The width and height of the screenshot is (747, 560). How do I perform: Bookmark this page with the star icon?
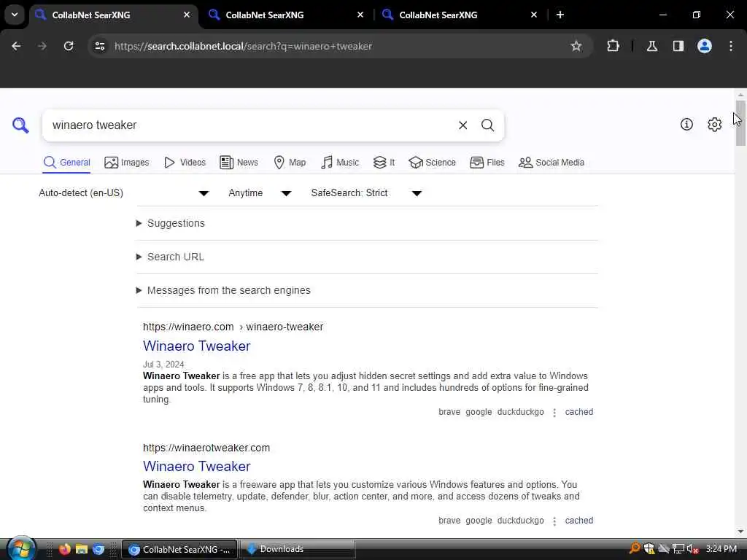576,46
